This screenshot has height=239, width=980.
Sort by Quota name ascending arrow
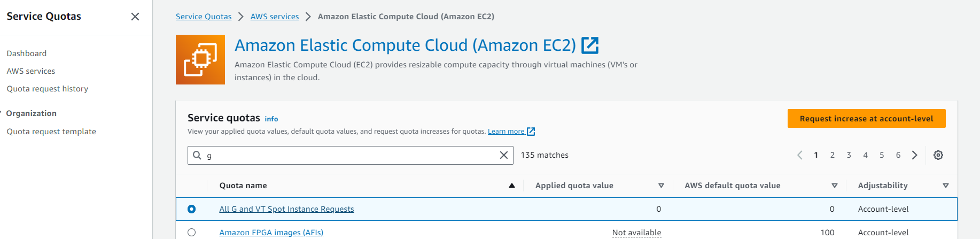[512, 186]
